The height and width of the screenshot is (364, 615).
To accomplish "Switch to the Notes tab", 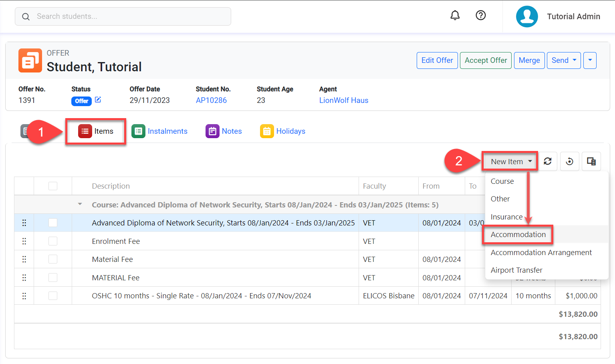I will (224, 131).
